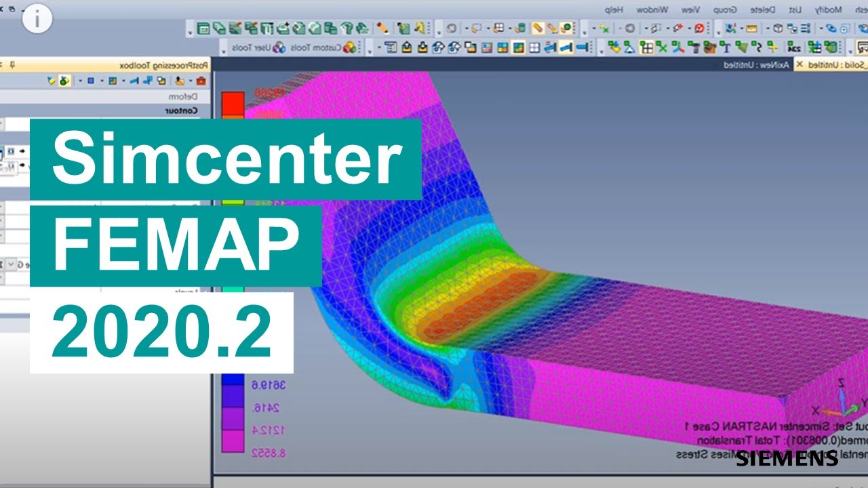Image resolution: width=868 pixels, height=488 pixels.
Task: Toggle the highlighted green grid icon in second toolbar
Action: 646,48
